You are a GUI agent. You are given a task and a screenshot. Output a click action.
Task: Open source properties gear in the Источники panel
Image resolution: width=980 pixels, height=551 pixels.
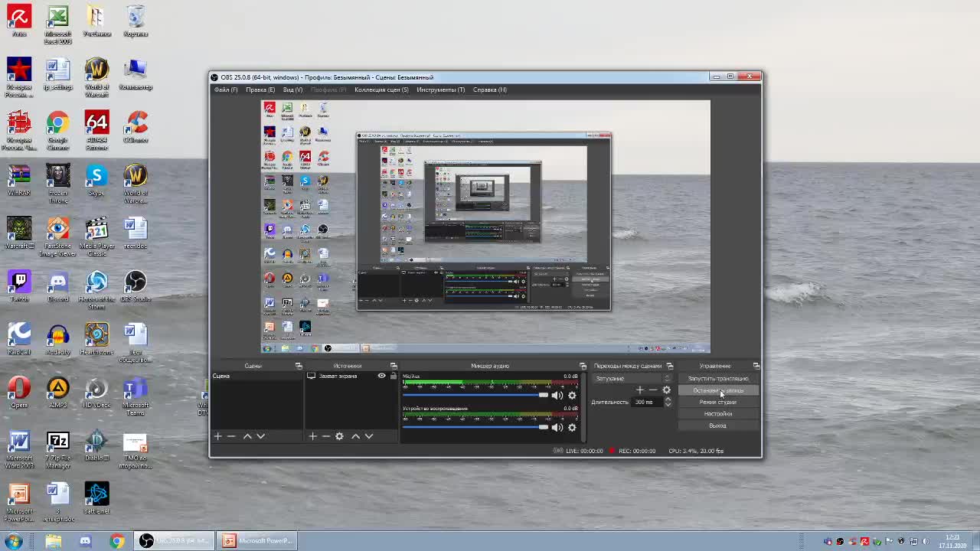click(339, 436)
